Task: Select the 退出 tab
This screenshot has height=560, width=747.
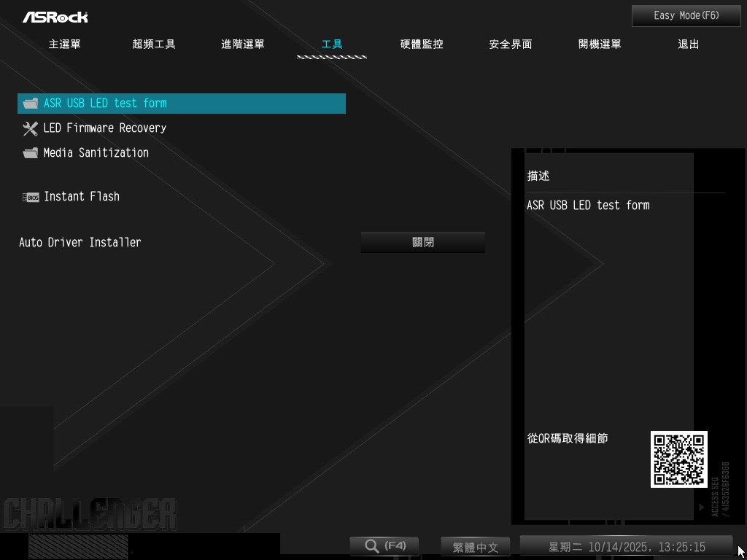Action: (x=689, y=44)
